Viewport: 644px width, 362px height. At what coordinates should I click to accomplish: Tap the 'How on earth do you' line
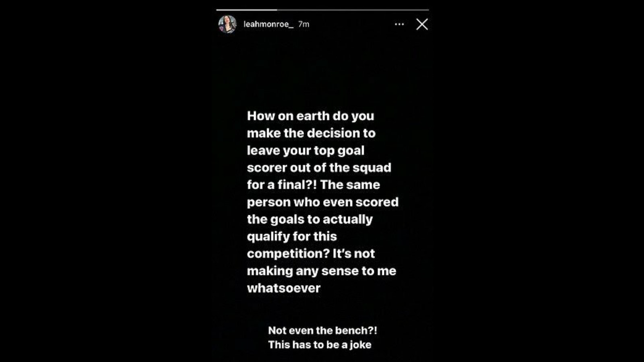[311, 116]
